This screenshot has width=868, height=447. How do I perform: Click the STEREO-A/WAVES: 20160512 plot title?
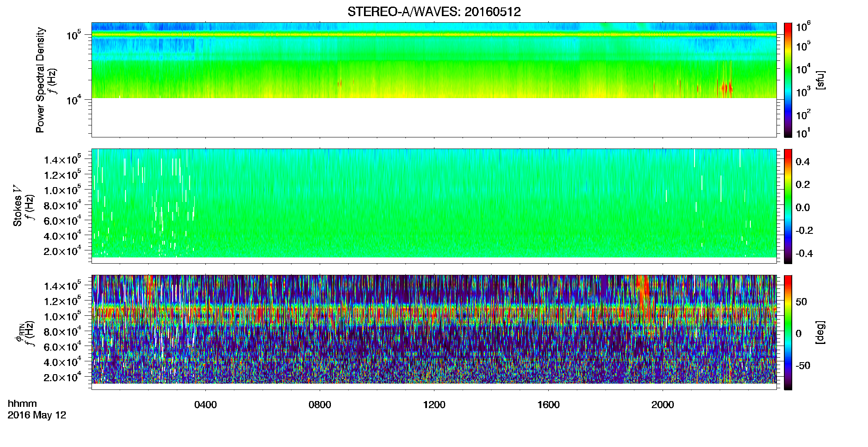pyautogui.click(x=434, y=12)
